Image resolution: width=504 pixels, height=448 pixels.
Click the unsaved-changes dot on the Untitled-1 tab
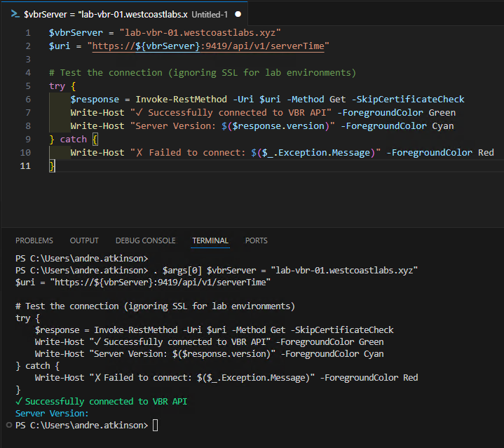pyautogui.click(x=238, y=14)
